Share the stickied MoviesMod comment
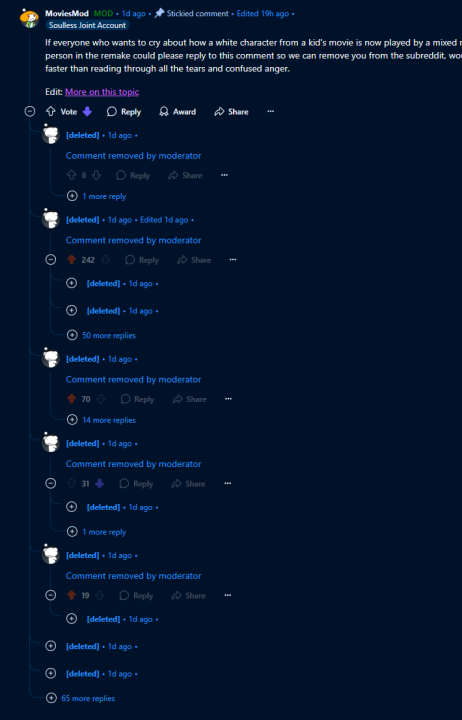 pyautogui.click(x=231, y=112)
